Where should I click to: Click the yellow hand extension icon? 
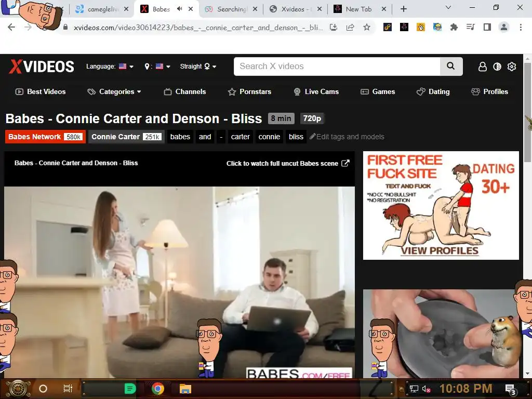coord(421,27)
